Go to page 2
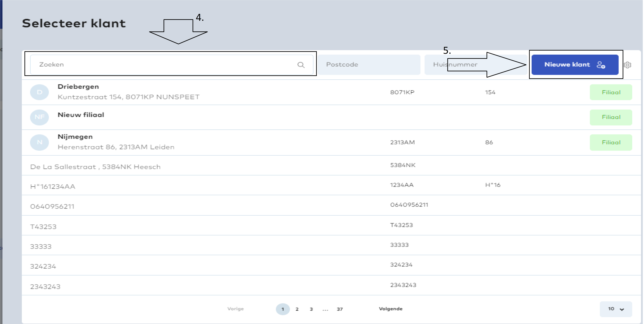 click(x=297, y=309)
